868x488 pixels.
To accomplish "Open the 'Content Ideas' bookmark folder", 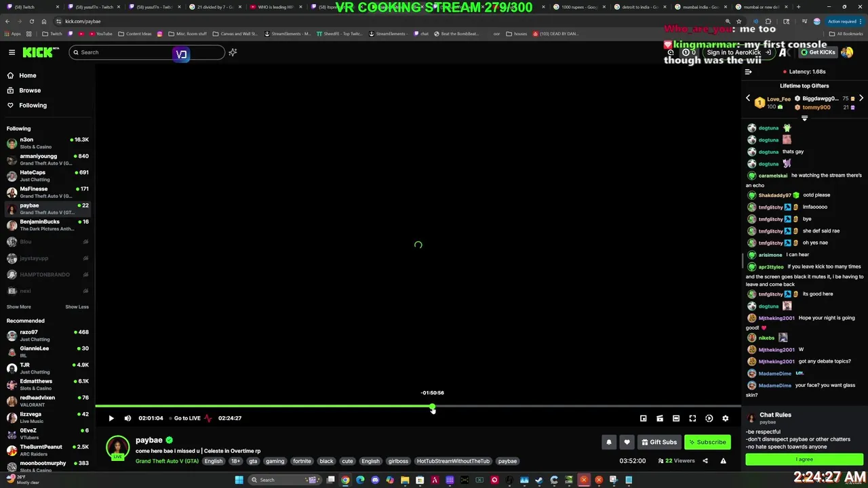I will [x=134, y=33].
